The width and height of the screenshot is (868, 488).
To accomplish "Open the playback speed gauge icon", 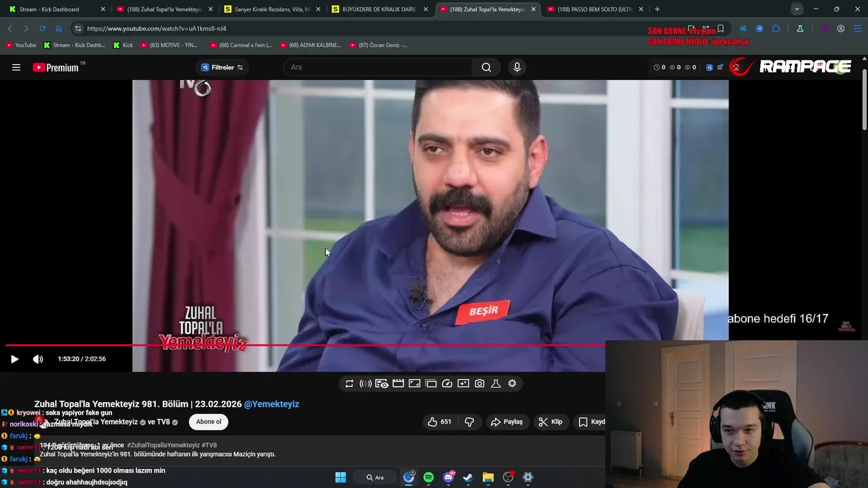I will [447, 384].
